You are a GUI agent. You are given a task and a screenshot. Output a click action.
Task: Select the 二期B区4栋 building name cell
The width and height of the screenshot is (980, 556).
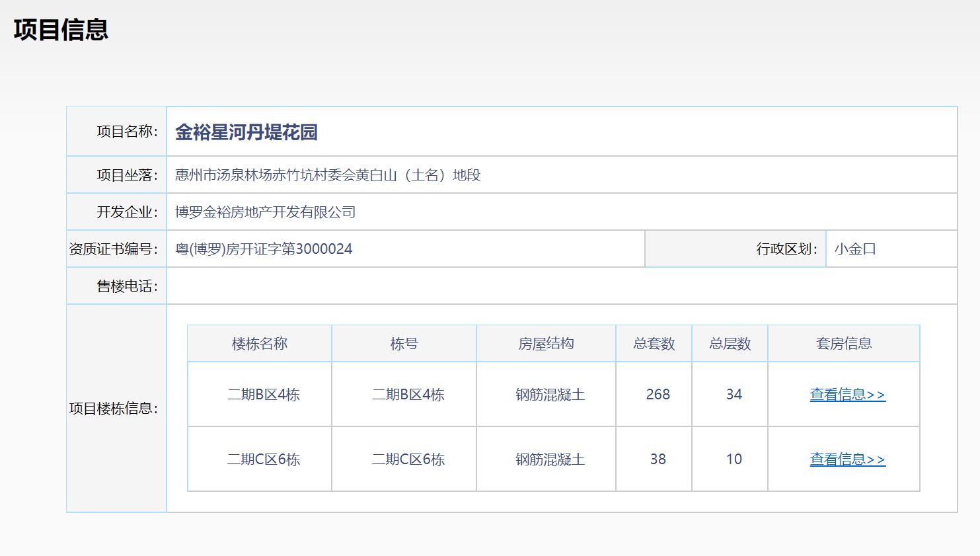(x=258, y=394)
